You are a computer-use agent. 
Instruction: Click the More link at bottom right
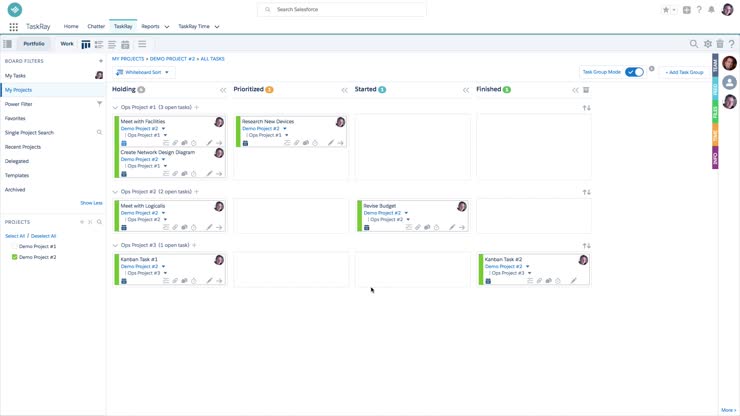click(x=728, y=410)
